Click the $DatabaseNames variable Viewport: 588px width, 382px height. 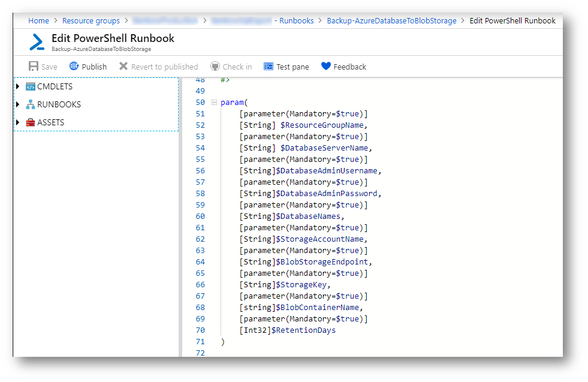pos(308,216)
